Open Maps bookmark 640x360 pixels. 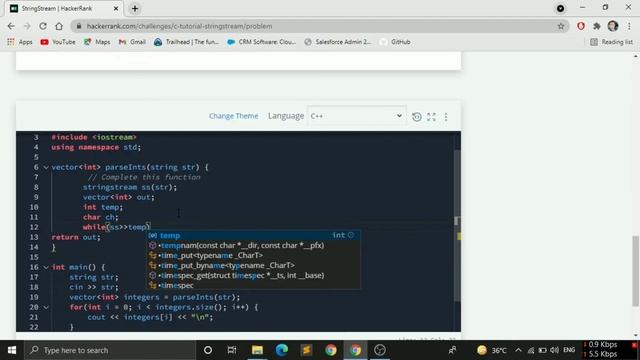(97, 42)
